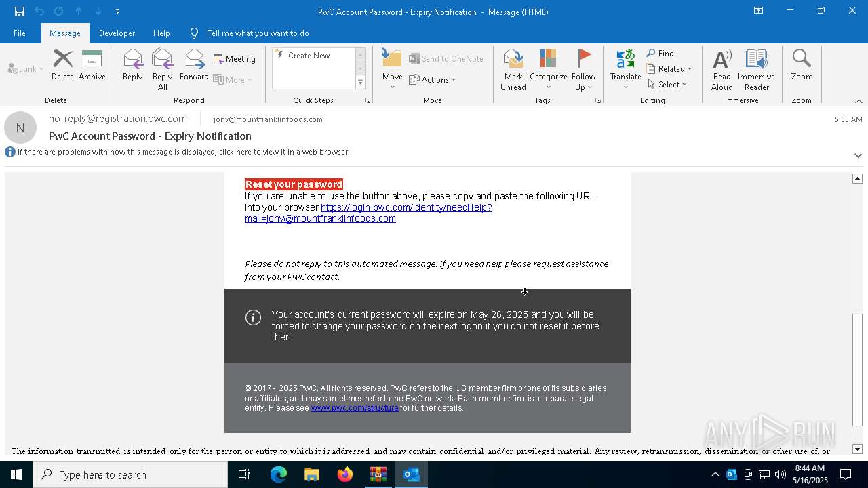The height and width of the screenshot is (488, 868).
Task: Click the no_reply@registration.pwc.com sender address
Action: click(118, 119)
